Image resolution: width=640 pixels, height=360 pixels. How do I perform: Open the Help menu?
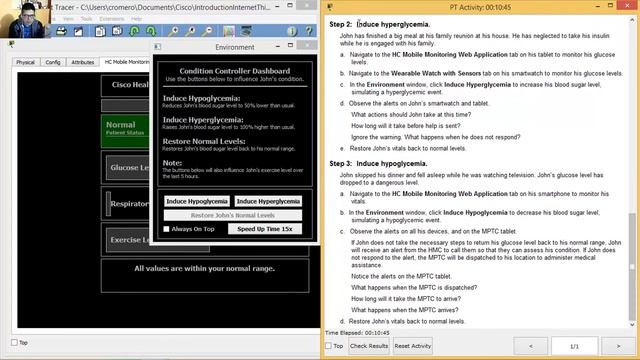[x=136, y=19]
